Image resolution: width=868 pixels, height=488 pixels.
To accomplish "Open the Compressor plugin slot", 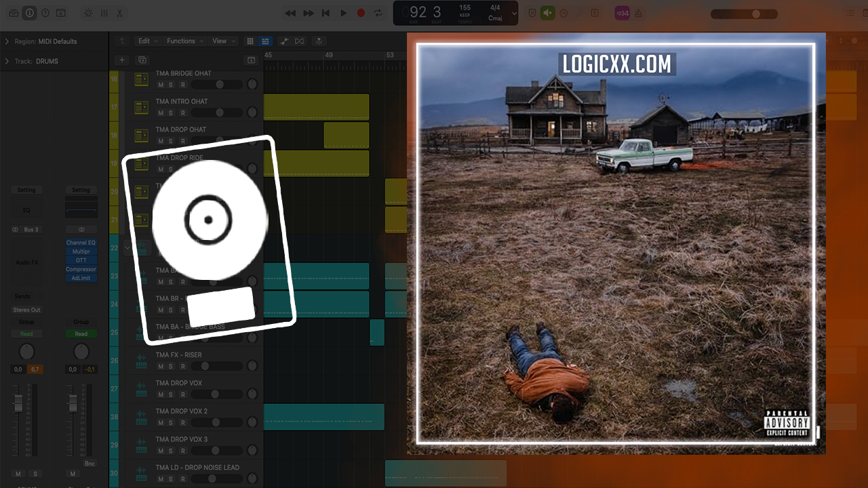I will coord(81,269).
